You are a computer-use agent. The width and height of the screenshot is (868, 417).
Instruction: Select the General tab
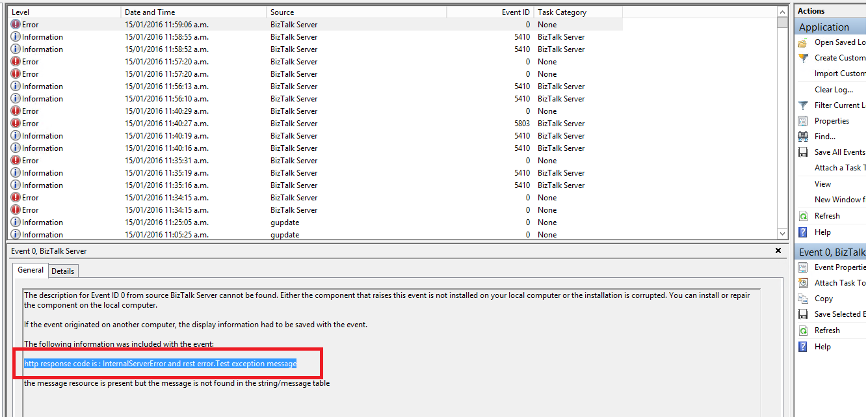pyautogui.click(x=31, y=270)
